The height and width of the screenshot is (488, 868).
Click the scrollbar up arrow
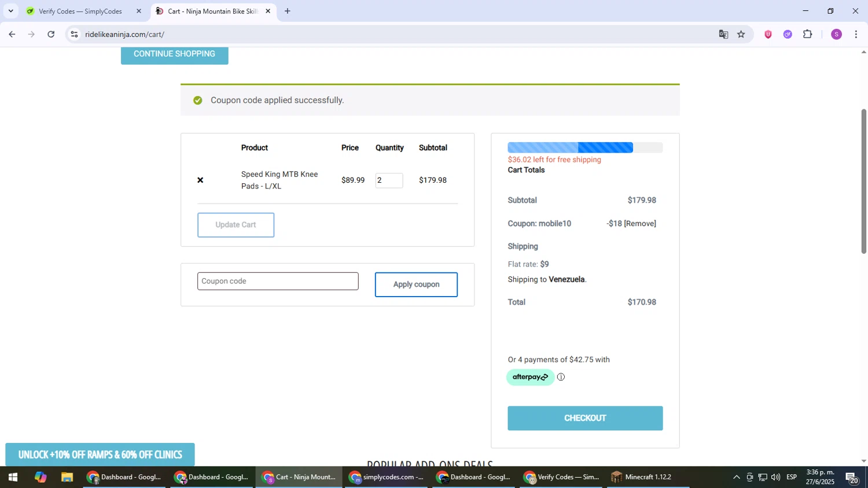863,52
